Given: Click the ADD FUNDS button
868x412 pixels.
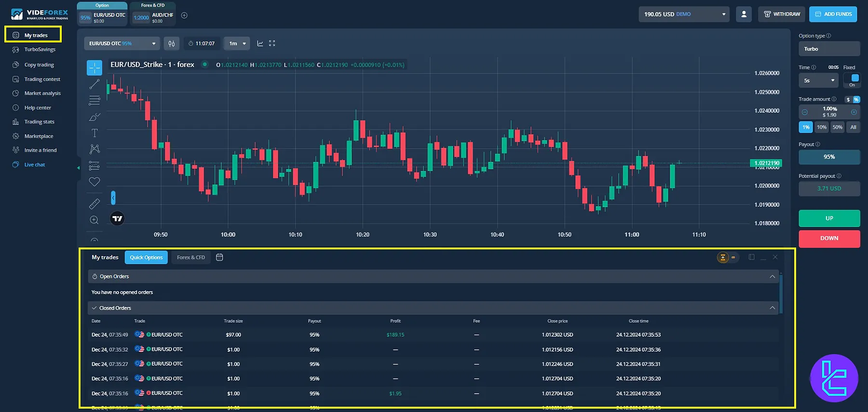Looking at the screenshot, I should point(833,14).
